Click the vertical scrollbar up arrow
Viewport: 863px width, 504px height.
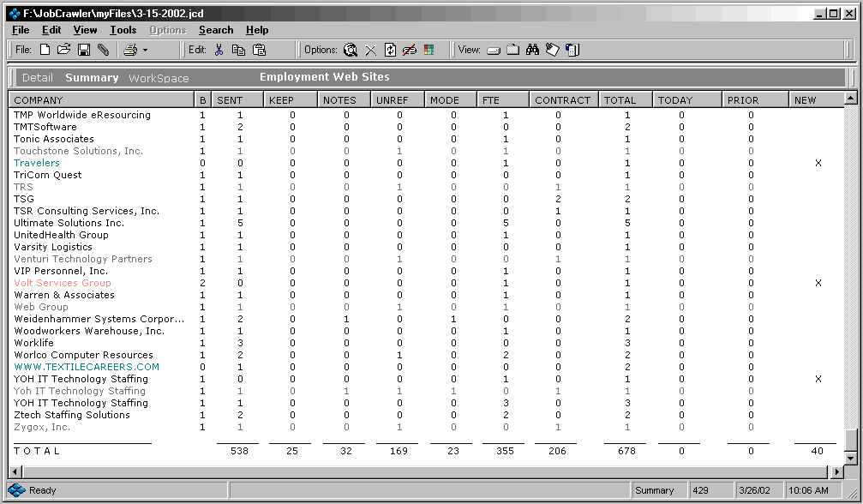coord(850,99)
